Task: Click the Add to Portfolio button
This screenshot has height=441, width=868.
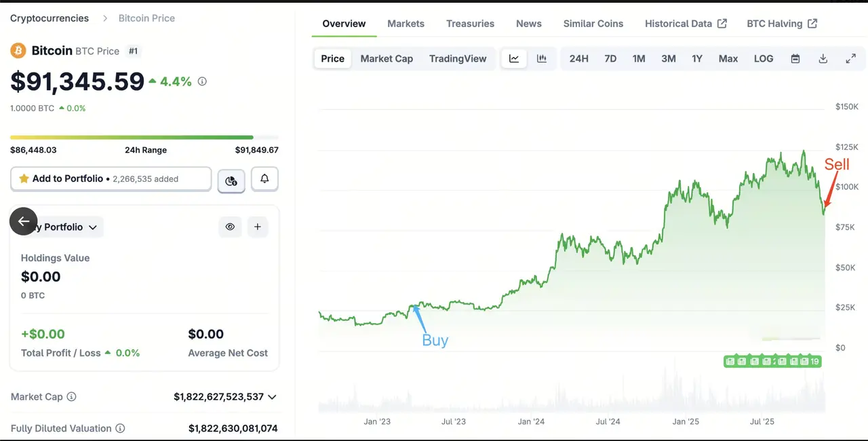Action: tap(111, 179)
